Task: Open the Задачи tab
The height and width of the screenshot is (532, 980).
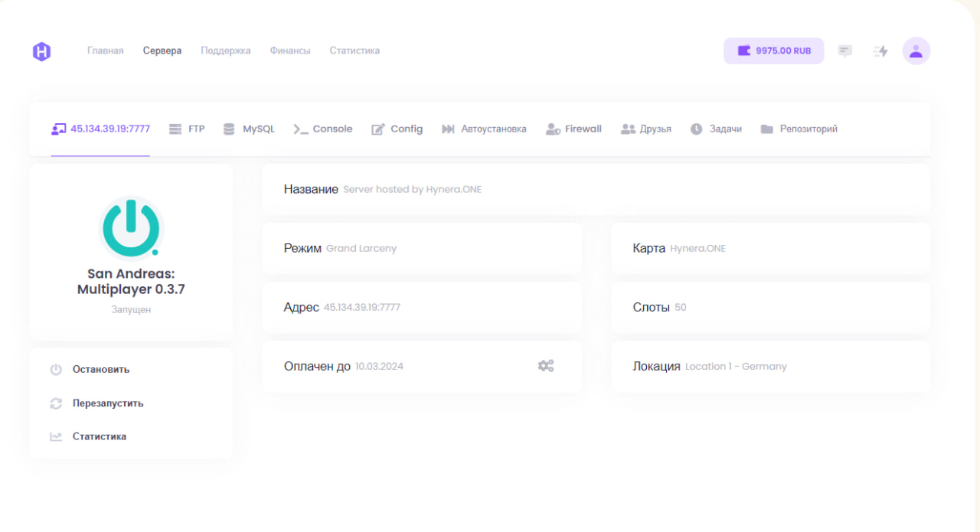Action: 717,129
